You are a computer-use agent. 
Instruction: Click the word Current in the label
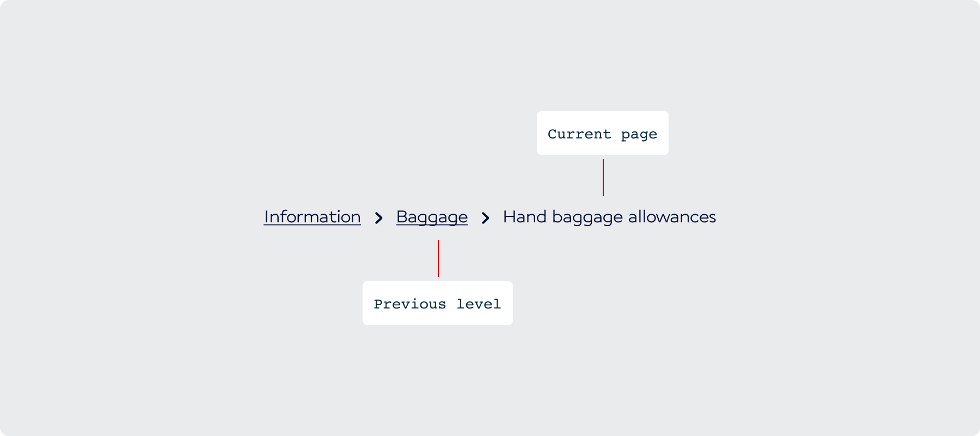pos(579,134)
